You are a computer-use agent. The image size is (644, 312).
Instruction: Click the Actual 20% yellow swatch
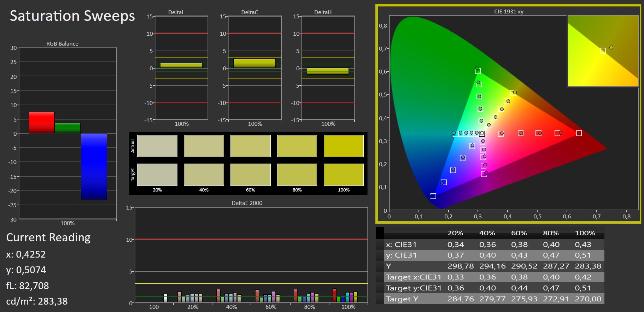pyautogui.click(x=157, y=146)
